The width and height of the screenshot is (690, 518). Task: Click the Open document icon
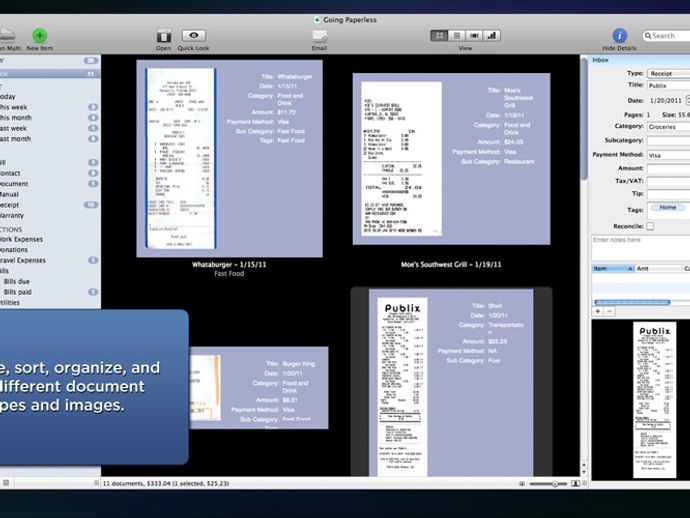point(164,36)
